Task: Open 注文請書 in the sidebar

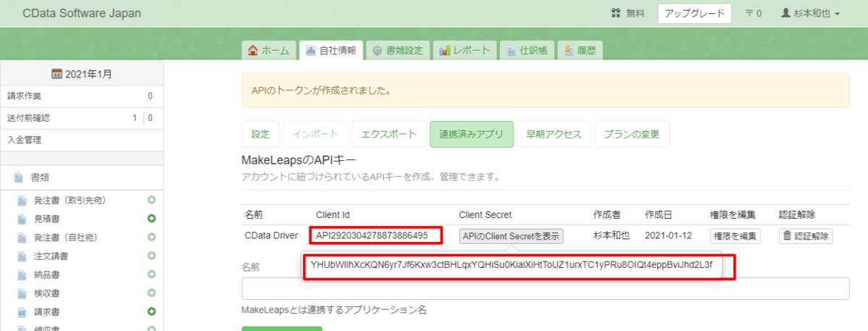Action: (51, 256)
